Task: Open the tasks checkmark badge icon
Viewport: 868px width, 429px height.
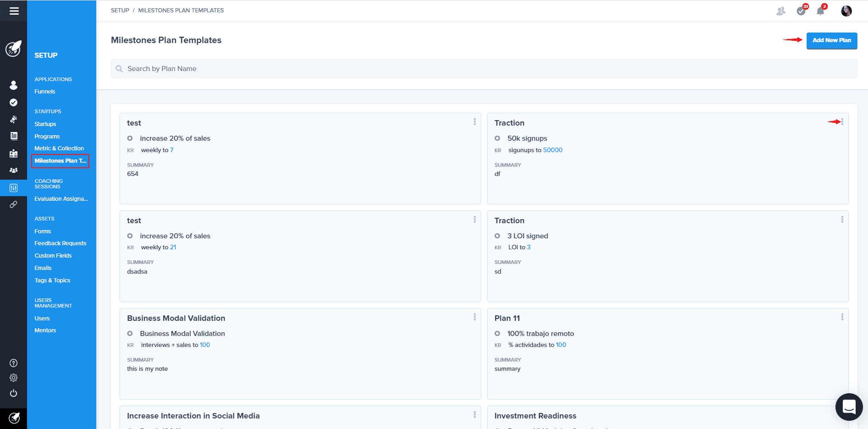Action: point(802,11)
